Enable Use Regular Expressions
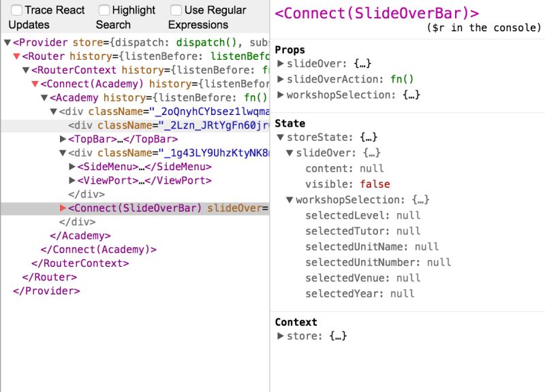 (175, 10)
